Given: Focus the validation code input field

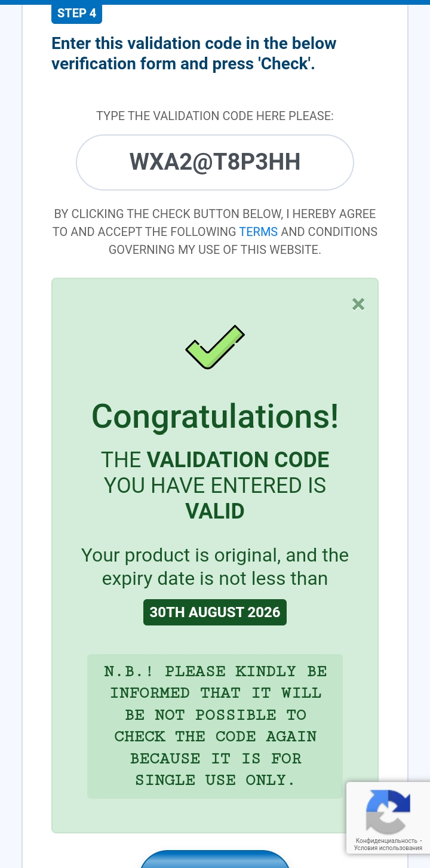Looking at the screenshot, I should [215, 162].
